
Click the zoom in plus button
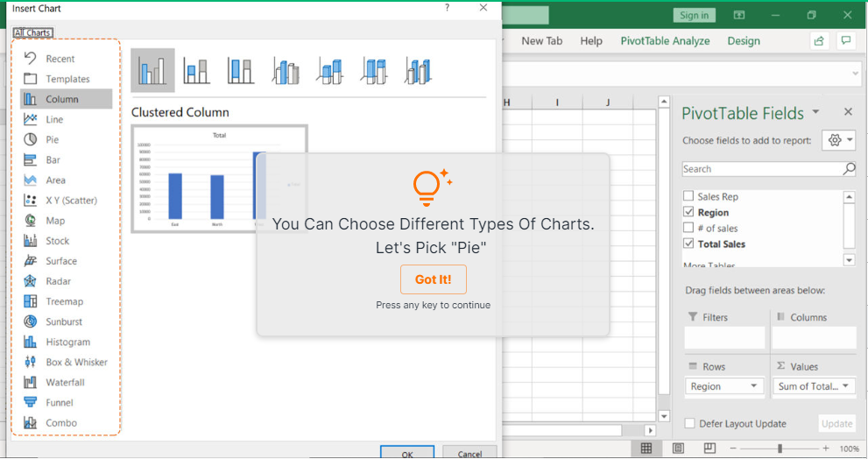(826, 448)
